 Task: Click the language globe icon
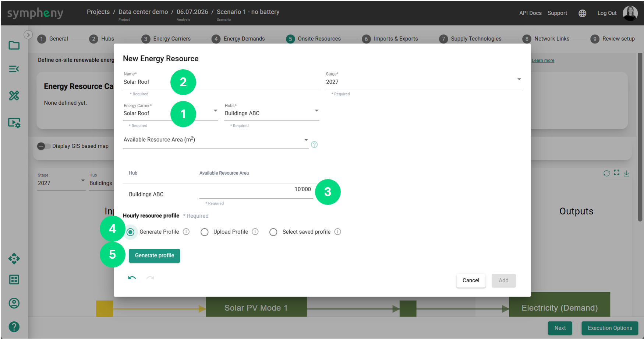[582, 13]
